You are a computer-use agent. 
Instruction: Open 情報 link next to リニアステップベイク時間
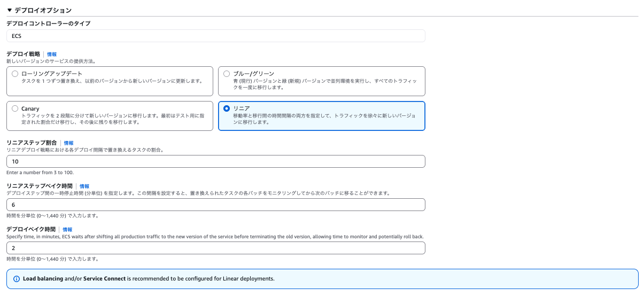coord(84,186)
